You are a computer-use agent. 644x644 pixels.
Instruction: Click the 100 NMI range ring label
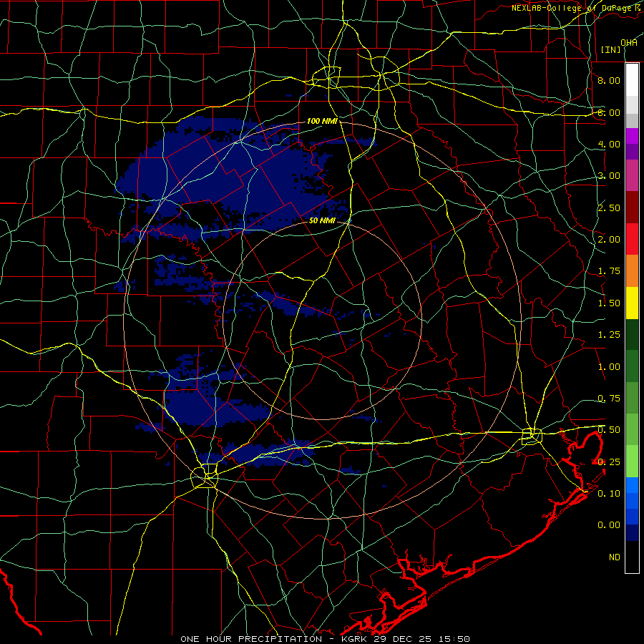point(322,121)
